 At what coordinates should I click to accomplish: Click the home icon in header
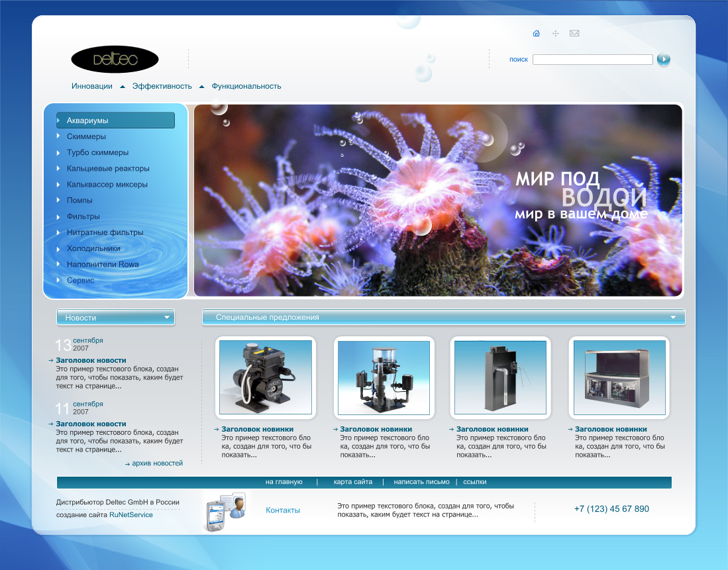click(536, 33)
